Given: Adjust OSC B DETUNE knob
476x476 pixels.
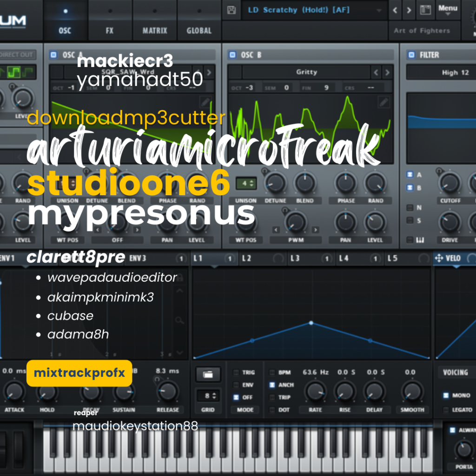Looking at the screenshot, I should tap(275, 183).
